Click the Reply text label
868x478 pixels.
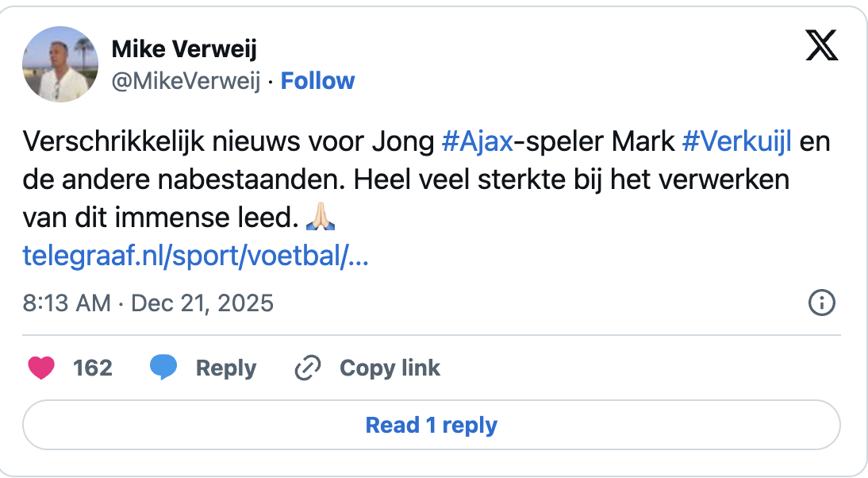[x=226, y=368]
